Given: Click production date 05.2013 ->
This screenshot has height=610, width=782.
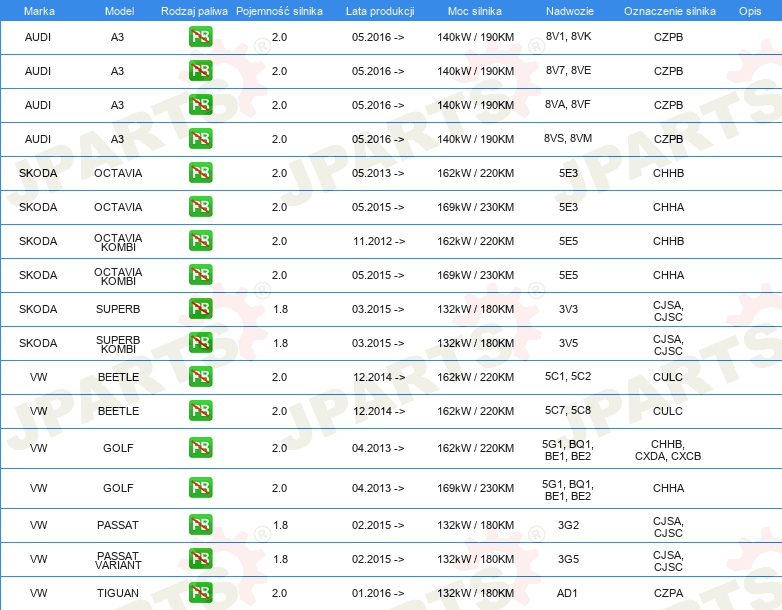Looking at the screenshot, I should [x=378, y=173].
